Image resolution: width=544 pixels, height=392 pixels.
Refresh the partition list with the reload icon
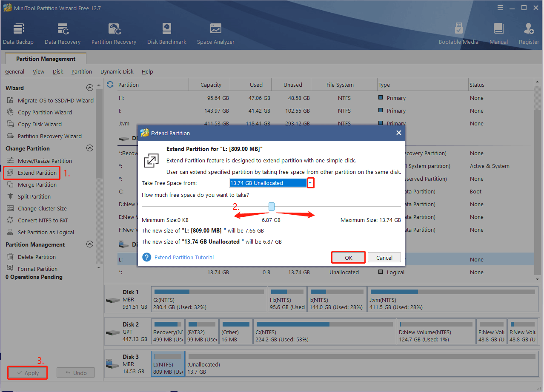110,84
